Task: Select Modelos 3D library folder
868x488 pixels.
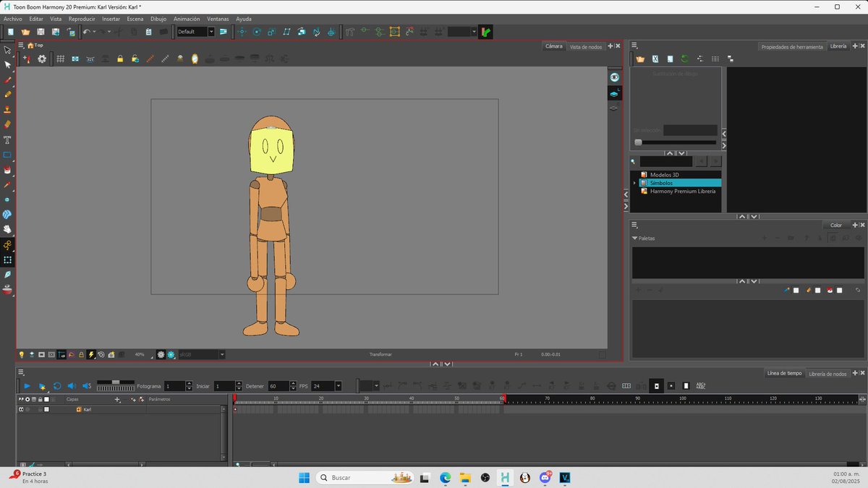Action: coord(664,175)
